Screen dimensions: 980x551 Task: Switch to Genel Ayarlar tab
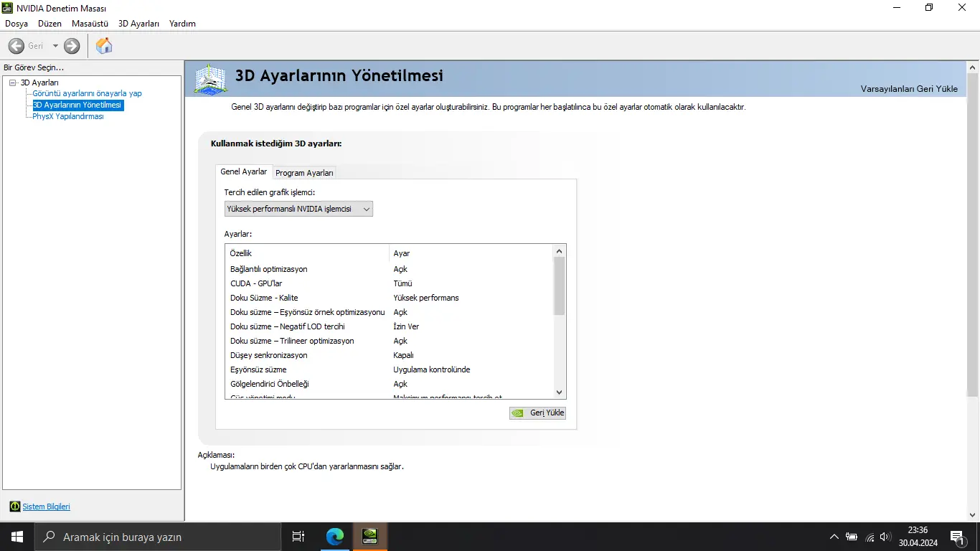tap(243, 171)
